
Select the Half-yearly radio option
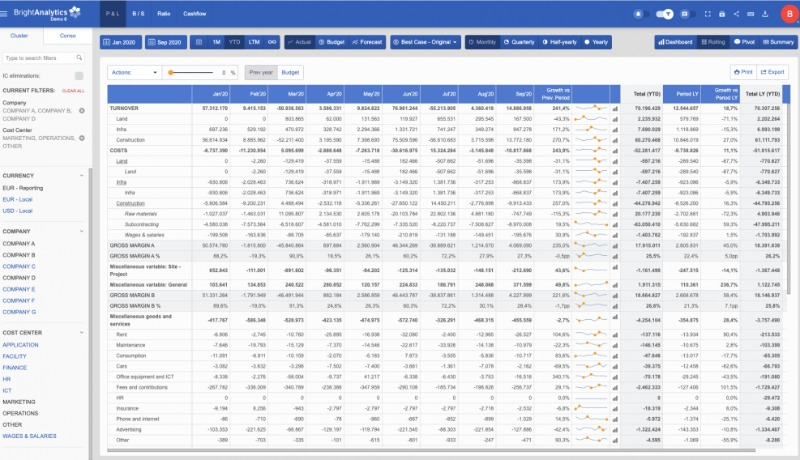tap(560, 42)
